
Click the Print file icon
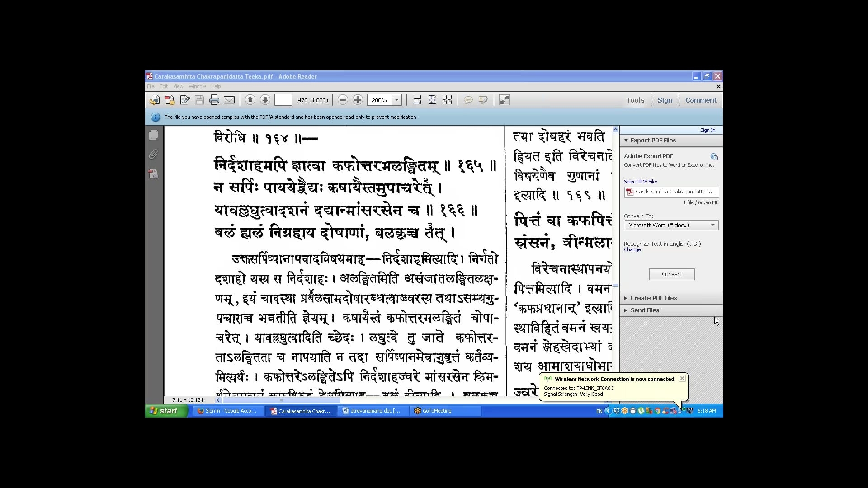coord(214,100)
